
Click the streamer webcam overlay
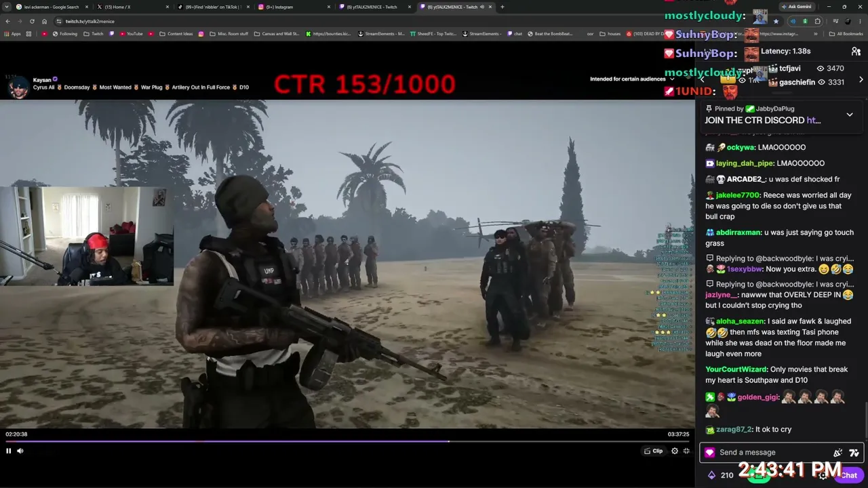87,236
